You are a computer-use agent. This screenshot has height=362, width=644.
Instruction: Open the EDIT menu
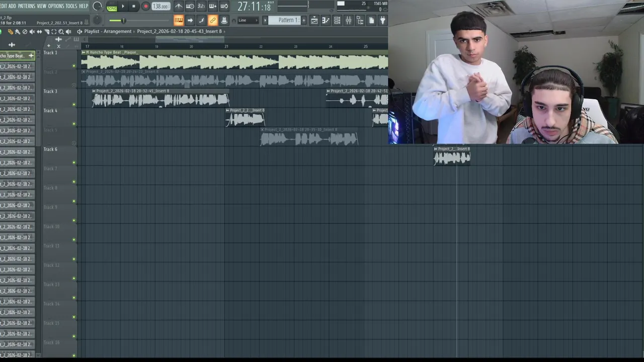click(x=3, y=6)
